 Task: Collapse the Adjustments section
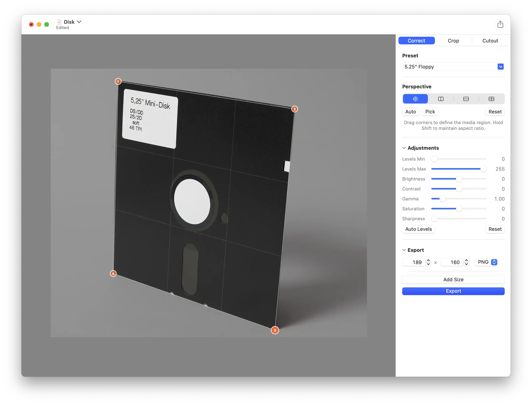[404, 148]
